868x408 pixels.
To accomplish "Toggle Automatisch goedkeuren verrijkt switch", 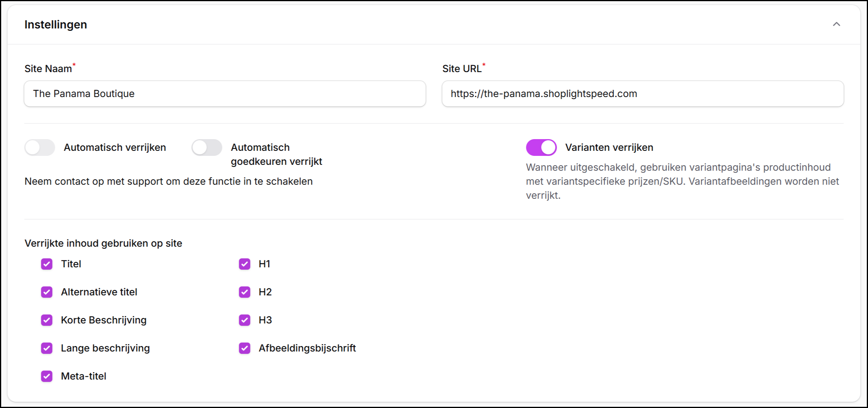I will [x=206, y=148].
